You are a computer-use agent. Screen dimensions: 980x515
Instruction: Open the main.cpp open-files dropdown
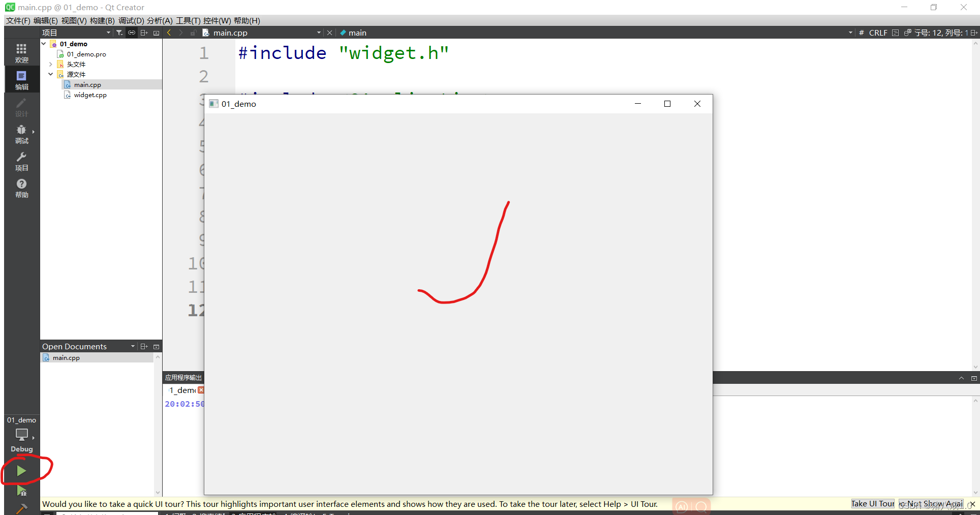pos(319,33)
